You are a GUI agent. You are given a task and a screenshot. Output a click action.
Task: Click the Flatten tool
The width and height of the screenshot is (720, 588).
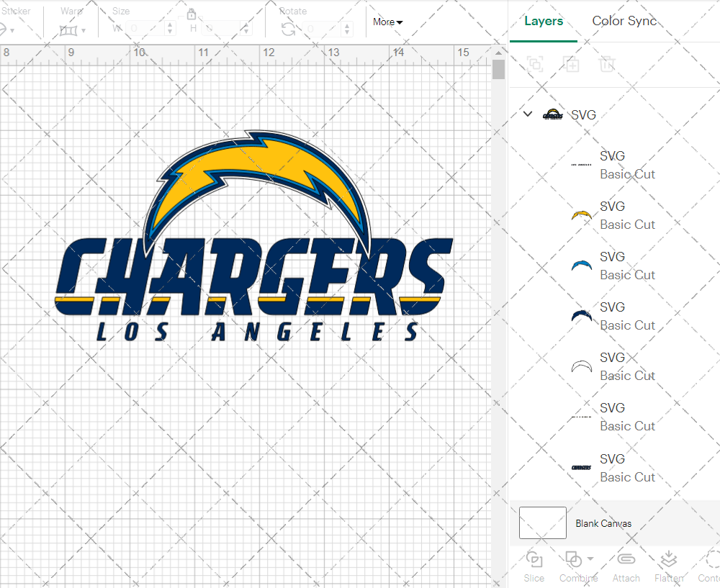(x=669, y=566)
